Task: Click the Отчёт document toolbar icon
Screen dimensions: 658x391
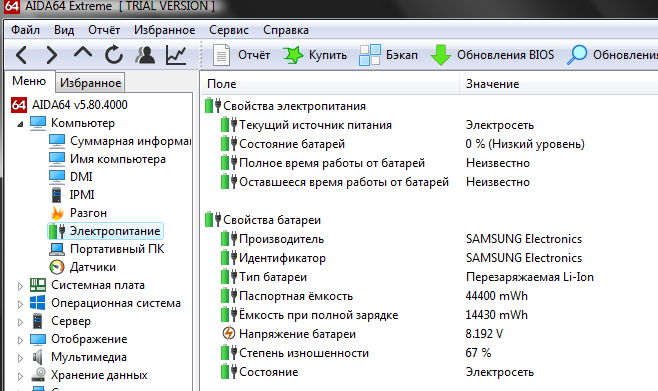Action: pos(221,55)
